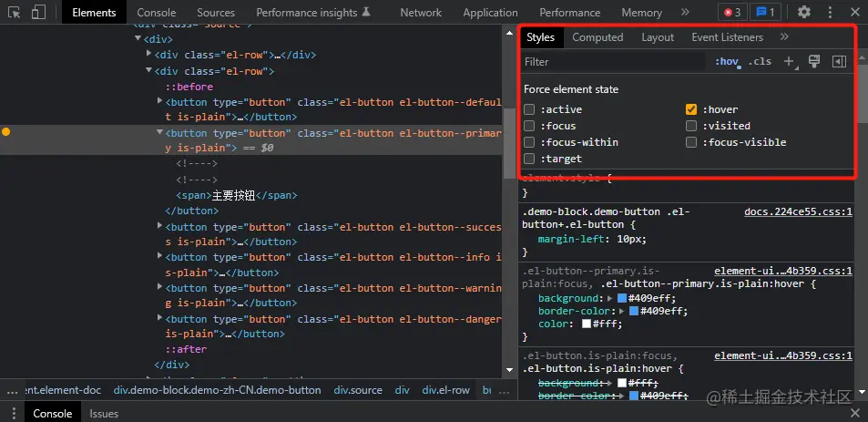This screenshot has height=422, width=868.
Task: Select the span 主要按钮 node
Action: (237, 195)
